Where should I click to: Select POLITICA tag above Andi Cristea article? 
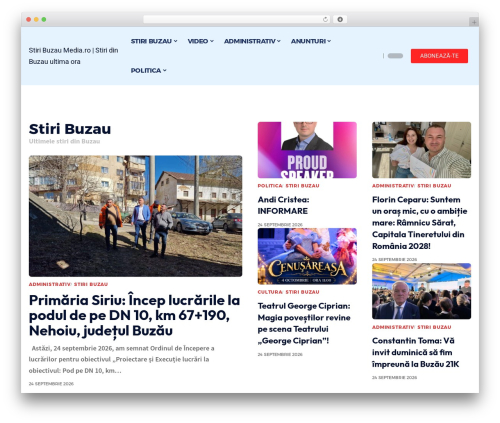click(270, 186)
